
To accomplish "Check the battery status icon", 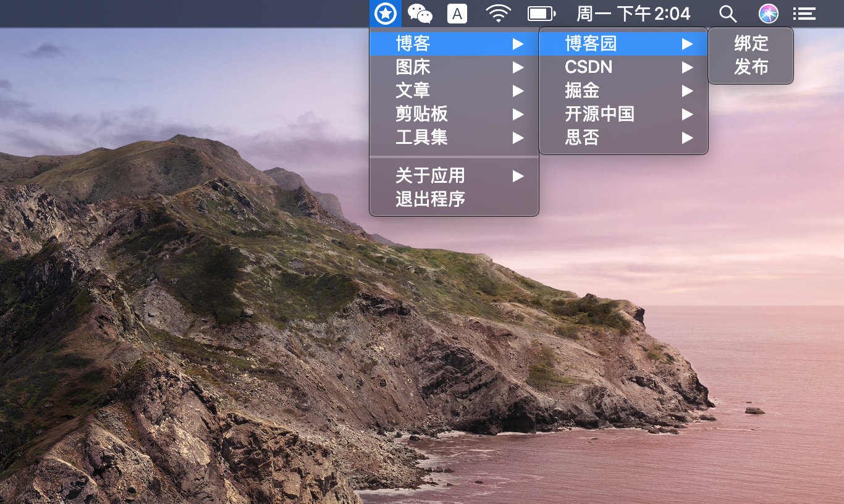I will [x=541, y=13].
